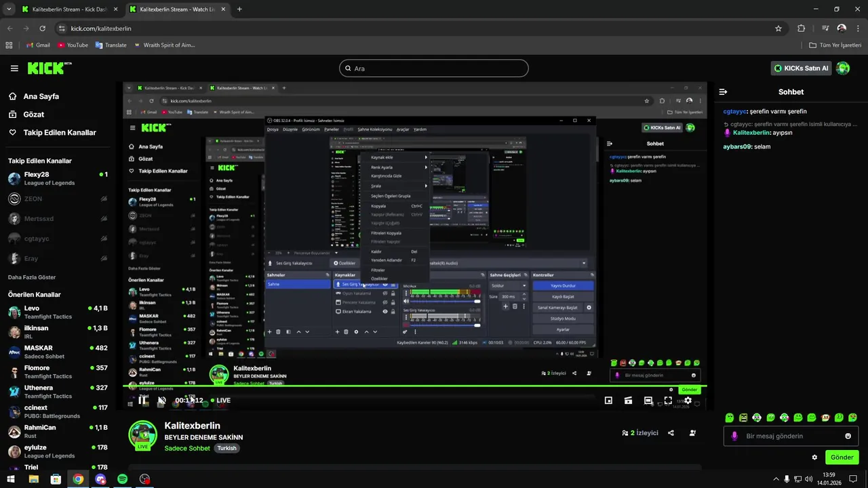Open Translate bookmark
This screenshot has width=868, height=488.
click(x=111, y=45)
